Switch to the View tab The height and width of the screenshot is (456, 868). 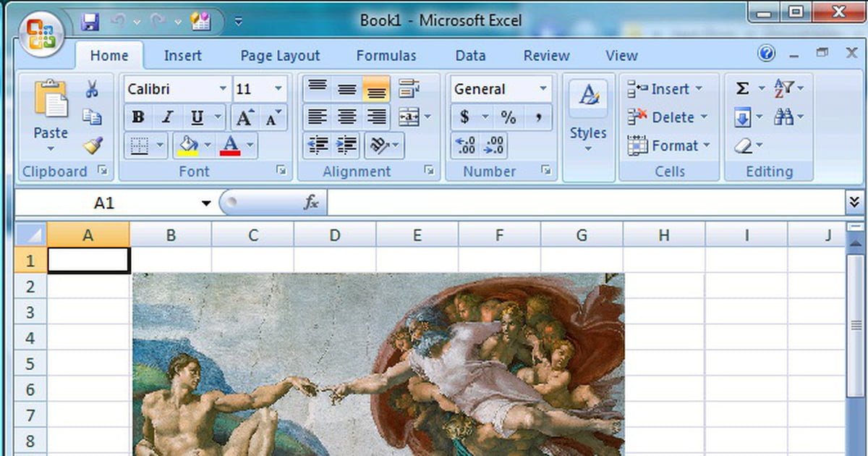click(621, 56)
